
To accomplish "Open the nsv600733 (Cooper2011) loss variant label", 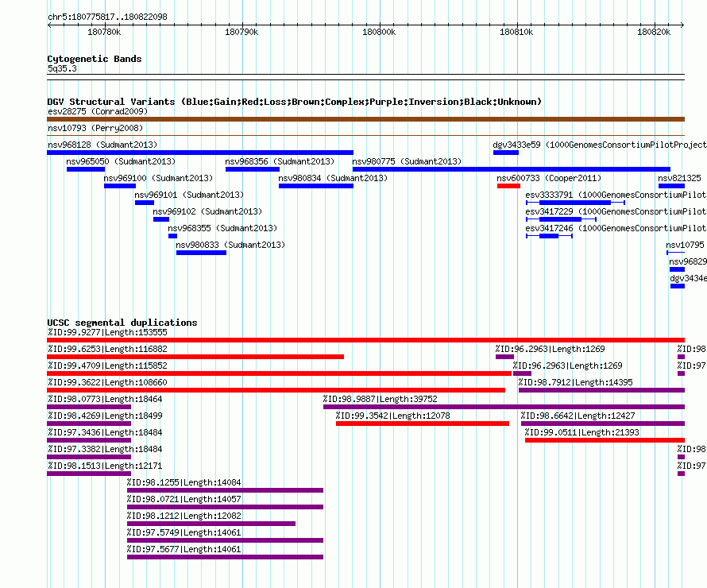I will pyautogui.click(x=549, y=178).
